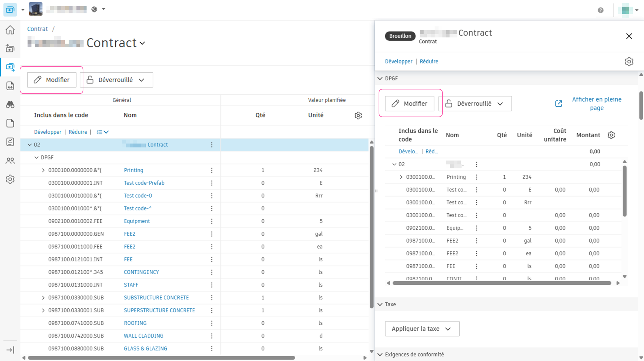Click the Contrat breadcrumb link
The width and height of the screenshot is (644, 361).
click(37, 29)
